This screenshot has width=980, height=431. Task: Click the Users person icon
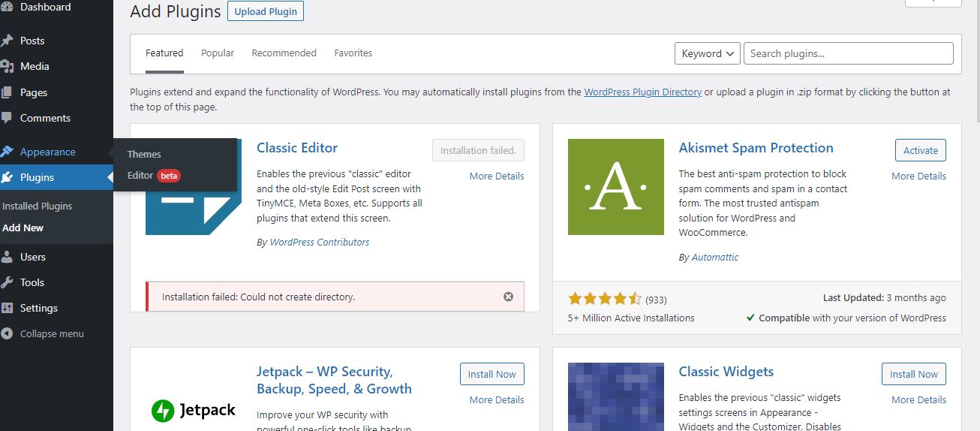pos(7,257)
